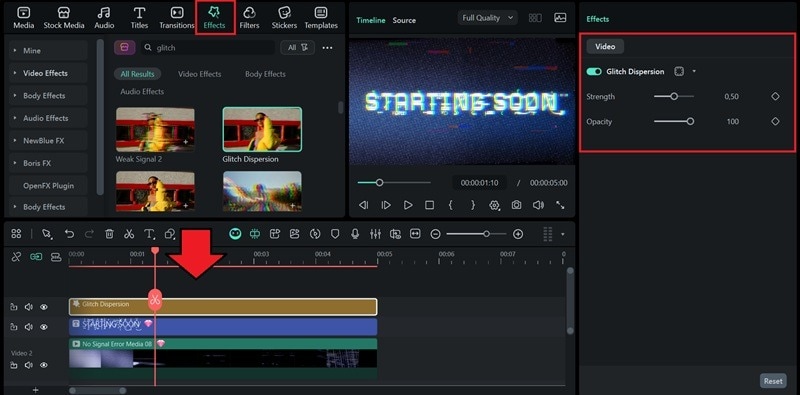Open the Filters tab
Screen dimensions: 800x395
pos(249,18)
